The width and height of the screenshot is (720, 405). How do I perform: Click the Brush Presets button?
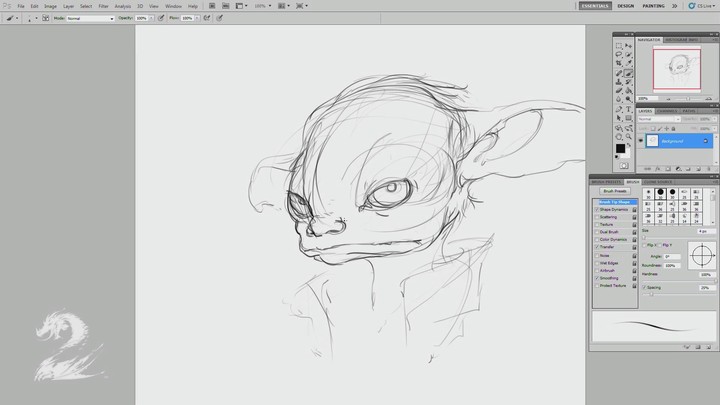[x=615, y=191]
